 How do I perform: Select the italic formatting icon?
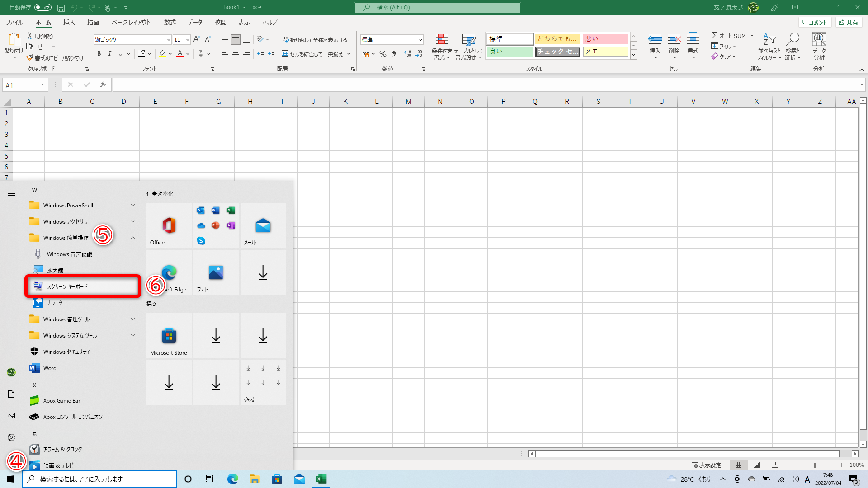110,54
